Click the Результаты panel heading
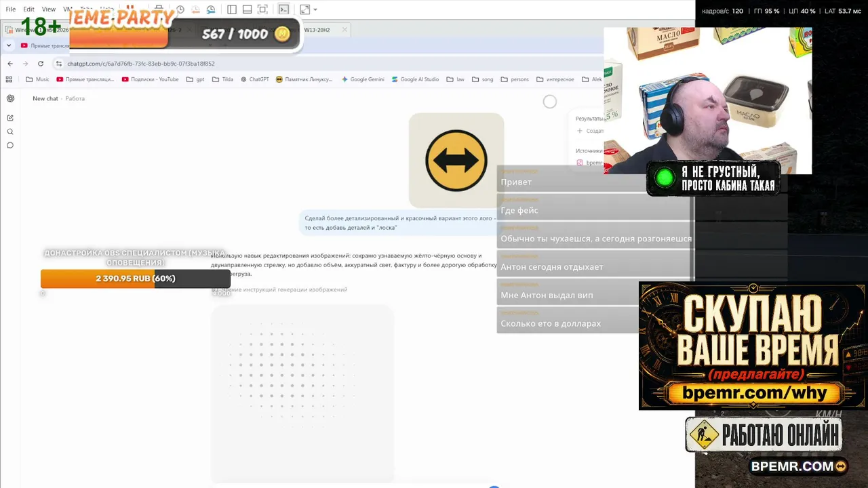This screenshot has height=488, width=868. [589, 119]
